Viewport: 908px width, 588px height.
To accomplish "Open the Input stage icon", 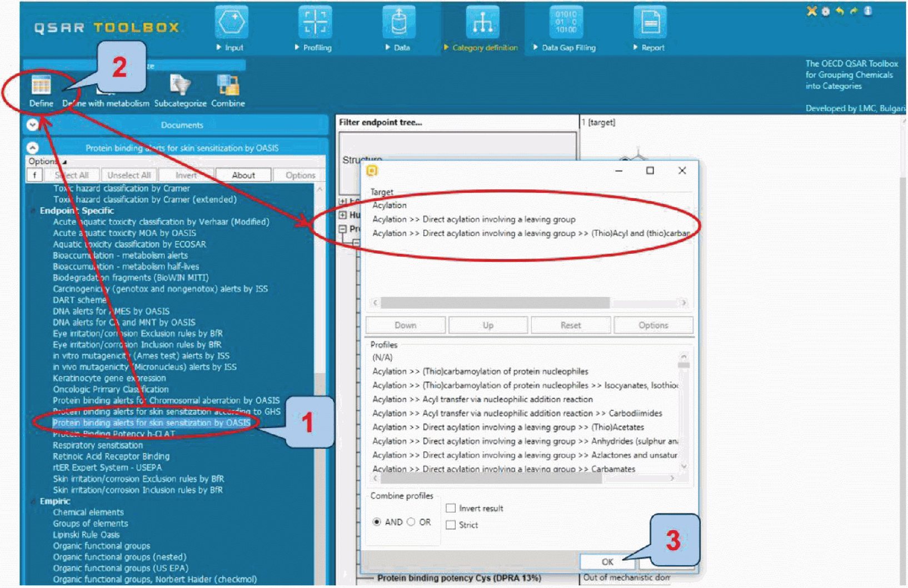I will 231,23.
